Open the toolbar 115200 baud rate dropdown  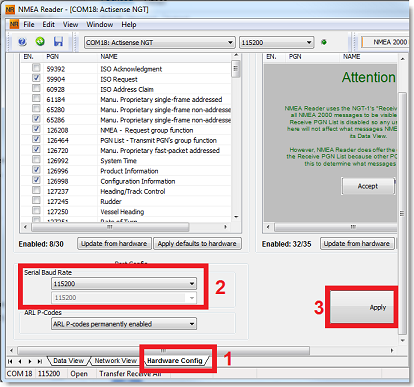pos(276,43)
